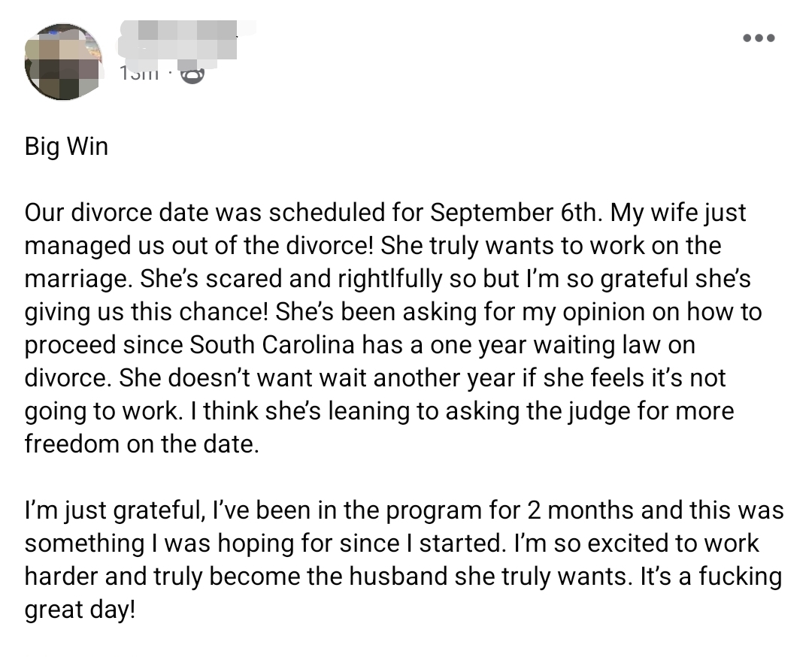Click the "Big Win" post heading

pyautogui.click(x=66, y=146)
